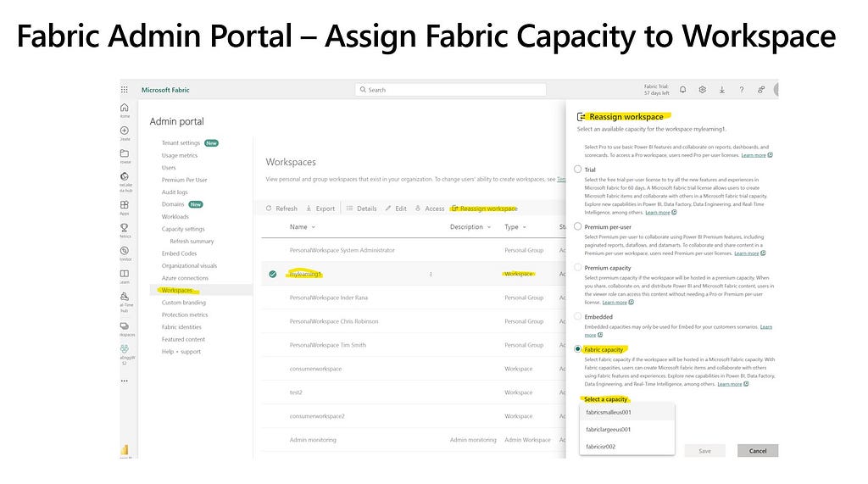868x484 pixels.
Task: Open Premium Per User menu item
Action: click(x=184, y=180)
